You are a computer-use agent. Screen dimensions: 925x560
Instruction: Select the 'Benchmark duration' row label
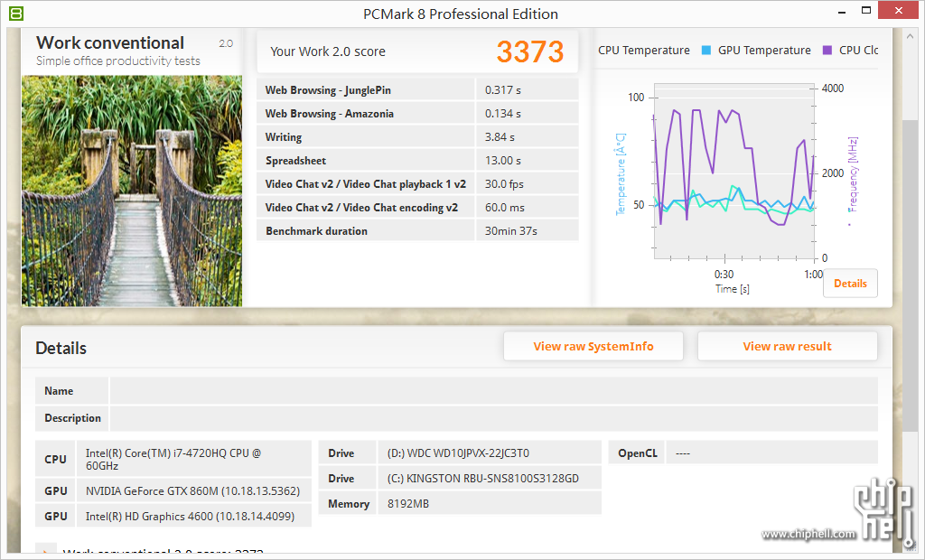pos(316,231)
